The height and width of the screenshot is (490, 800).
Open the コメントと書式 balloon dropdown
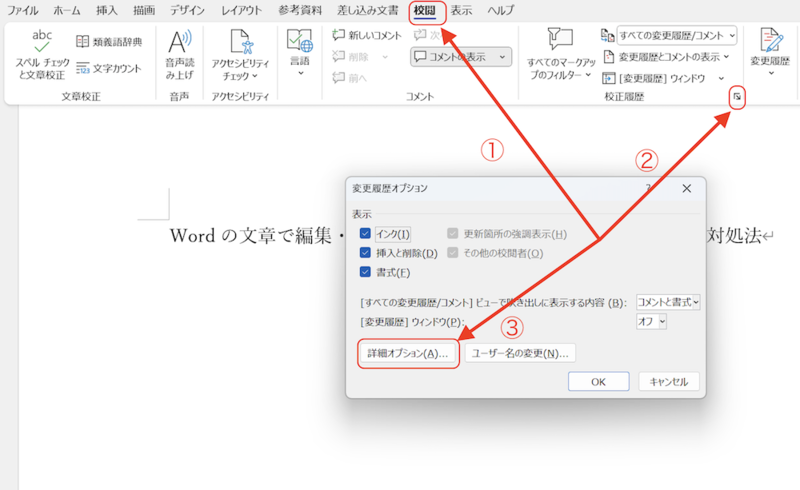(668, 302)
